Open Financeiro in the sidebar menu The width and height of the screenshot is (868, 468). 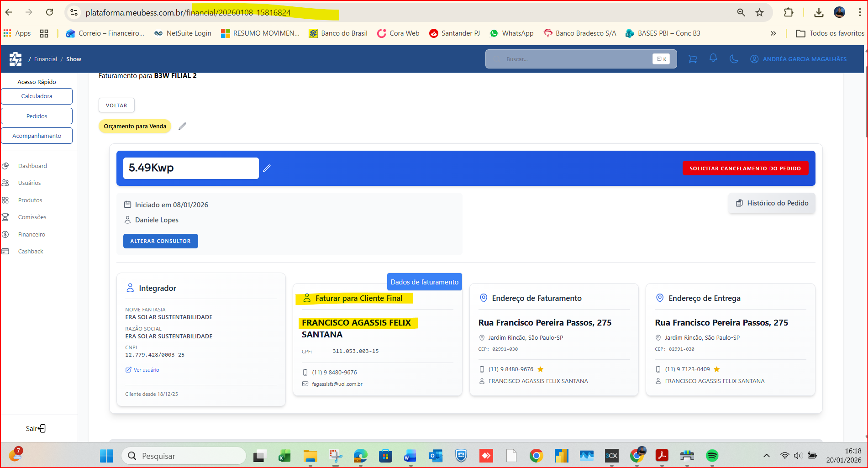point(32,234)
